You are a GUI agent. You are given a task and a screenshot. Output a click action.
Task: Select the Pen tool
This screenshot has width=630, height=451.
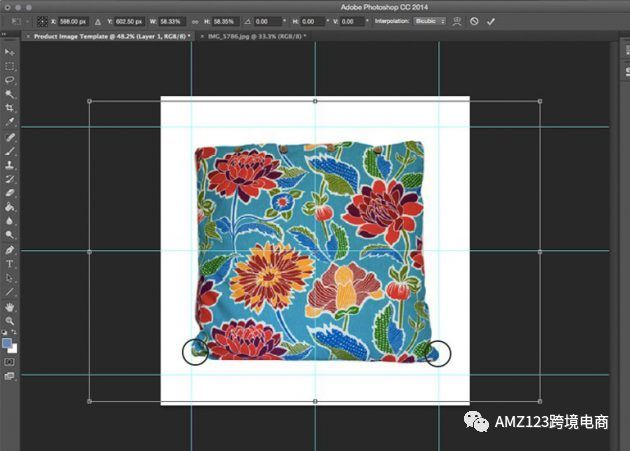point(10,249)
